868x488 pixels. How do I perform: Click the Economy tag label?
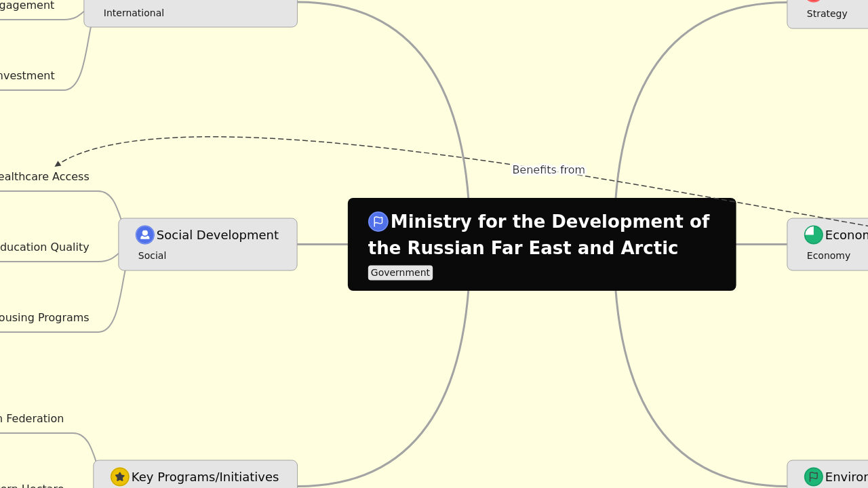pyautogui.click(x=828, y=256)
